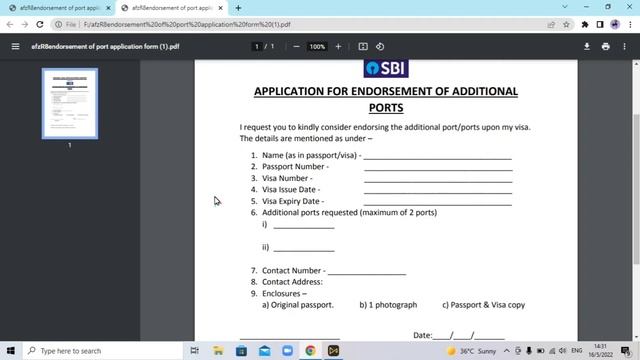Click the fit to page icon

tap(363, 47)
